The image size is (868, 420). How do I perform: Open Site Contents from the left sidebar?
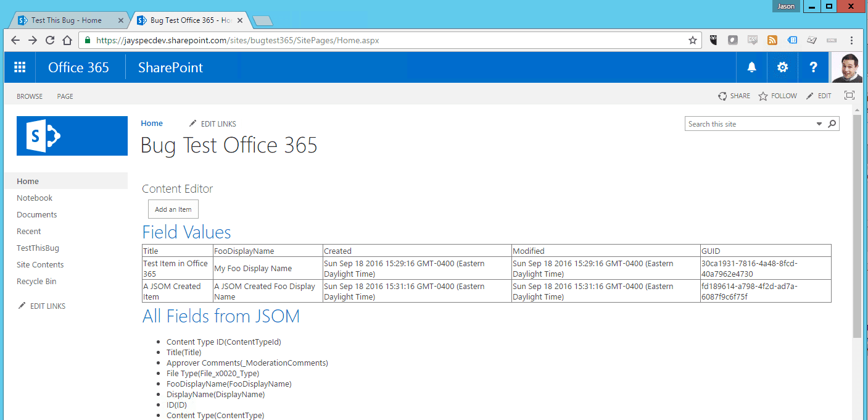40,264
